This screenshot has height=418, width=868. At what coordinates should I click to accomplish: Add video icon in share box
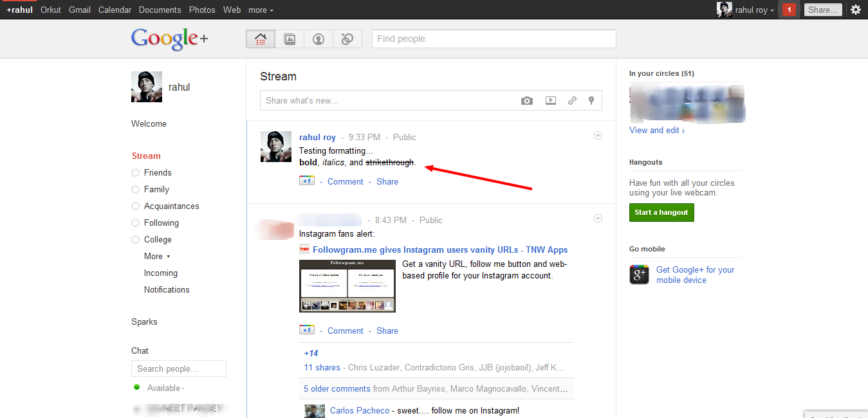tap(550, 100)
